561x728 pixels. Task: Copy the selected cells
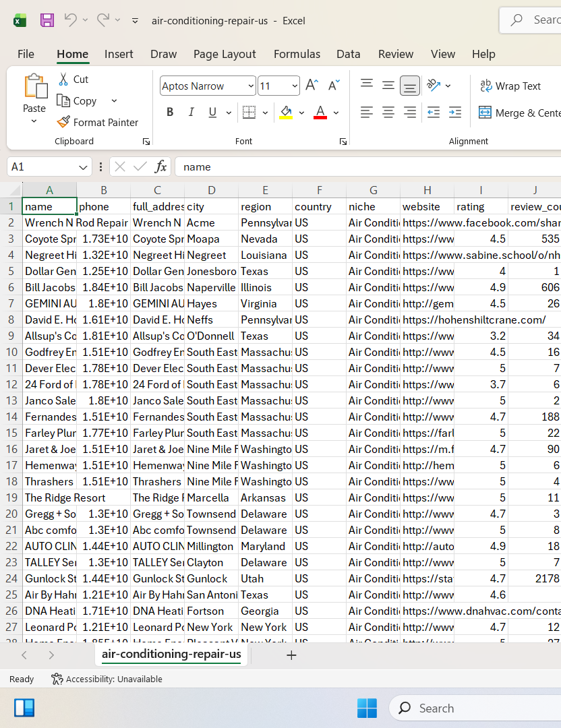click(x=77, y=100)
